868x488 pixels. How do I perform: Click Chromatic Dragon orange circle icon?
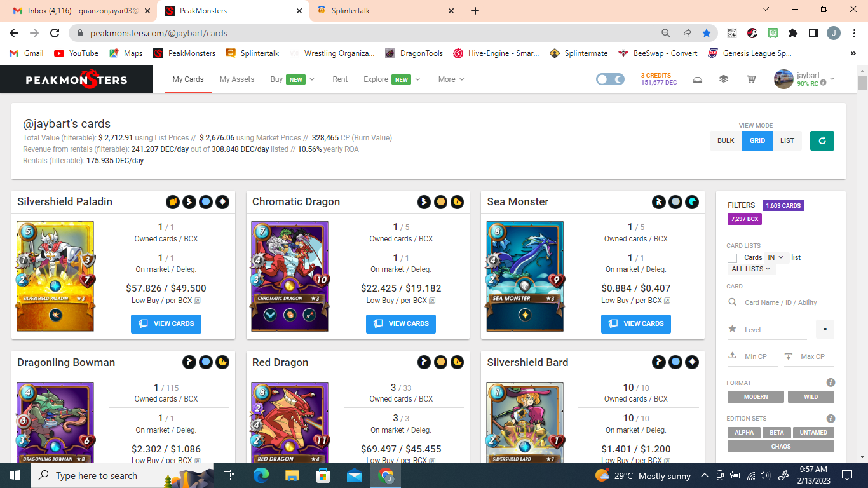tap(440, 202)
